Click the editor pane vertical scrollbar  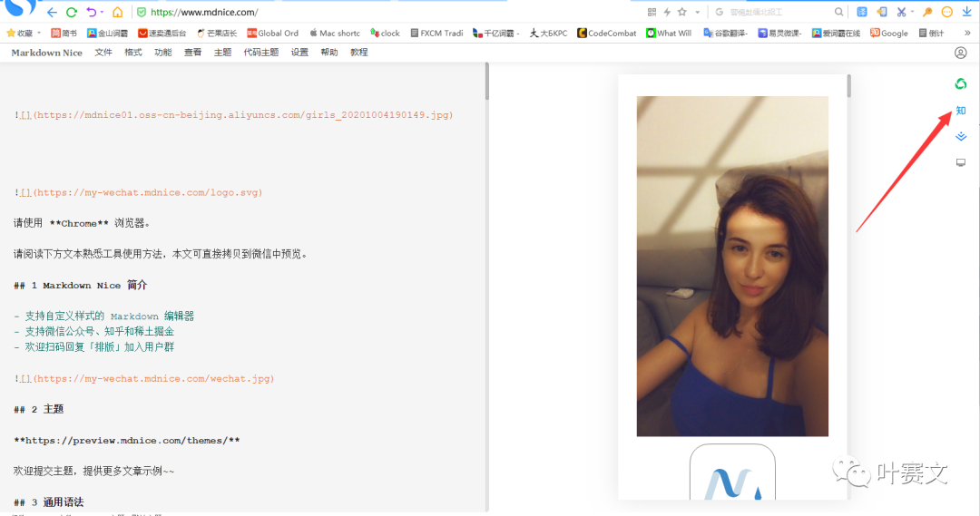[487, 82]
